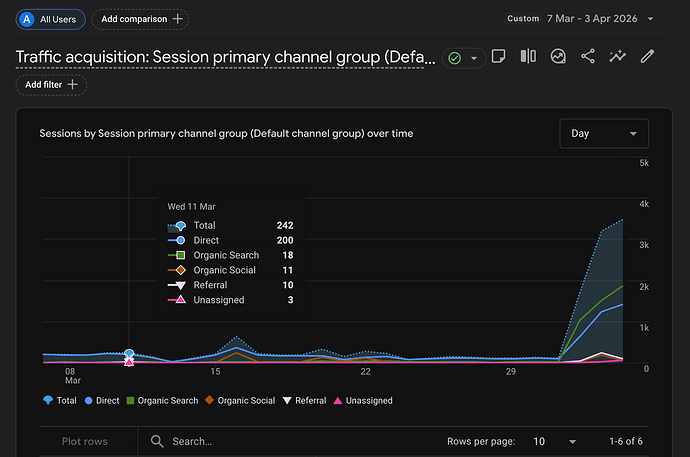Screen dimensions: 690x457
Task: Click the compare columns icon
Action: tap(528, 56)
